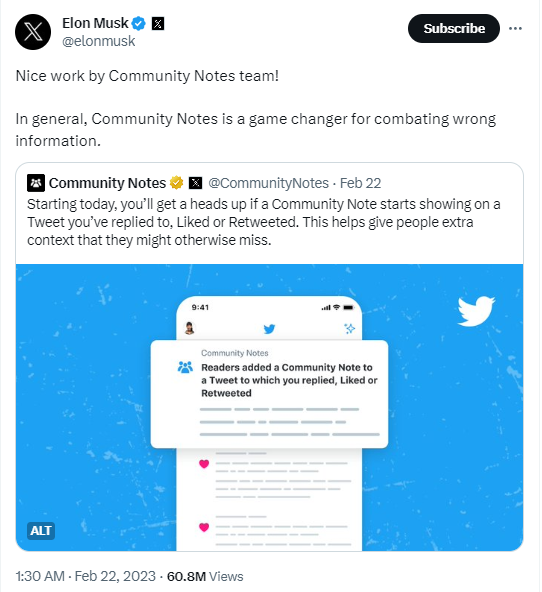
Task: Click the Elon Musk display name
Action: pos(95,23)
